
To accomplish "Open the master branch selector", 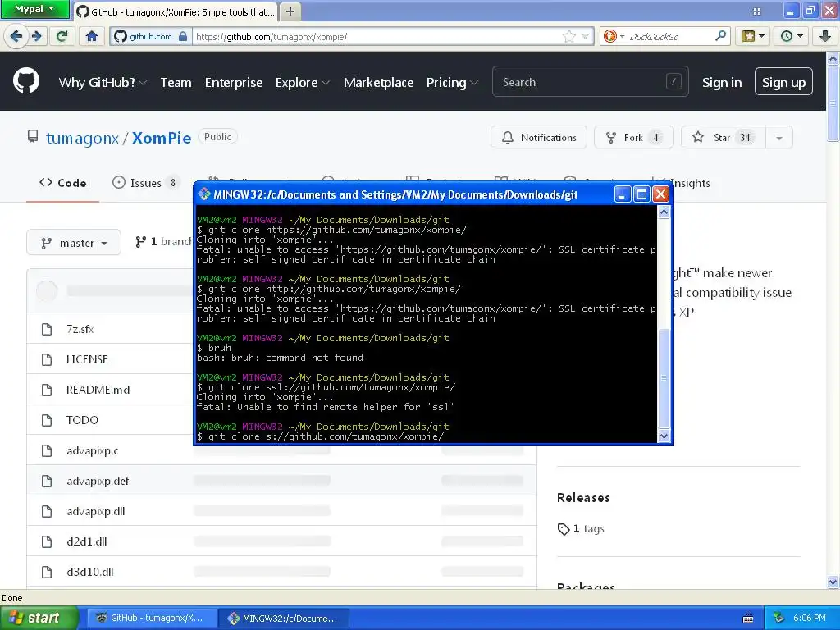I will tap(74, 243).
